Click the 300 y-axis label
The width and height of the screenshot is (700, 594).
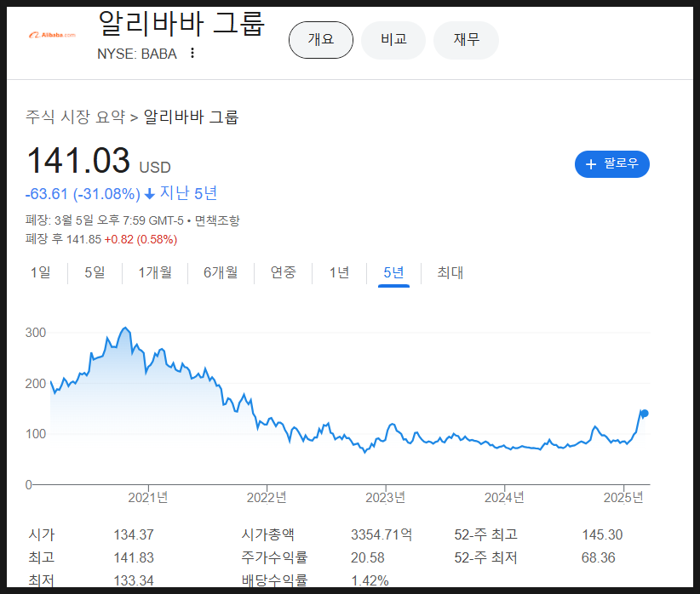(36, 333)
